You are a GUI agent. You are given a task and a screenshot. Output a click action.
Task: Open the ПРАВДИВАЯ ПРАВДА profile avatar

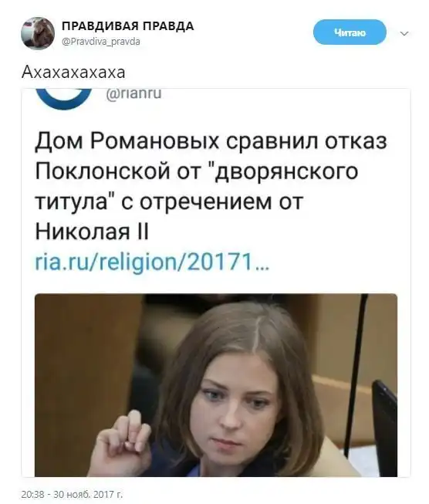(38, 33)
